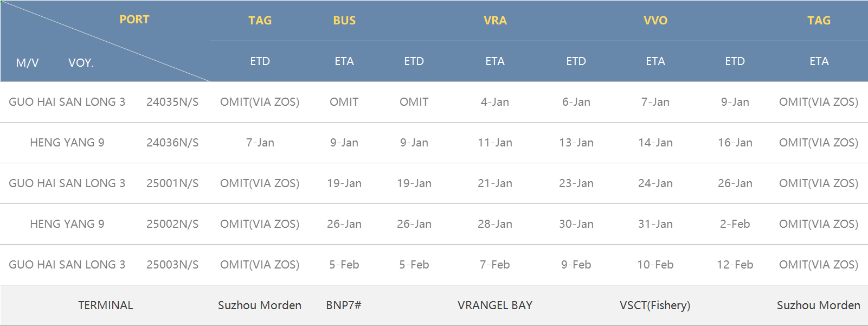
Task: Select the M/V header label
Action: coord(27,63)
